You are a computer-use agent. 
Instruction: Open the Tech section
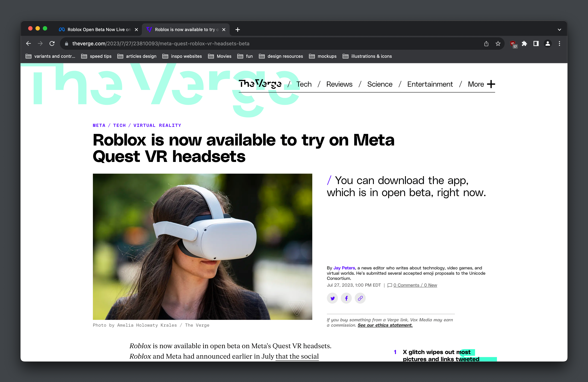[x=304, y=84]
